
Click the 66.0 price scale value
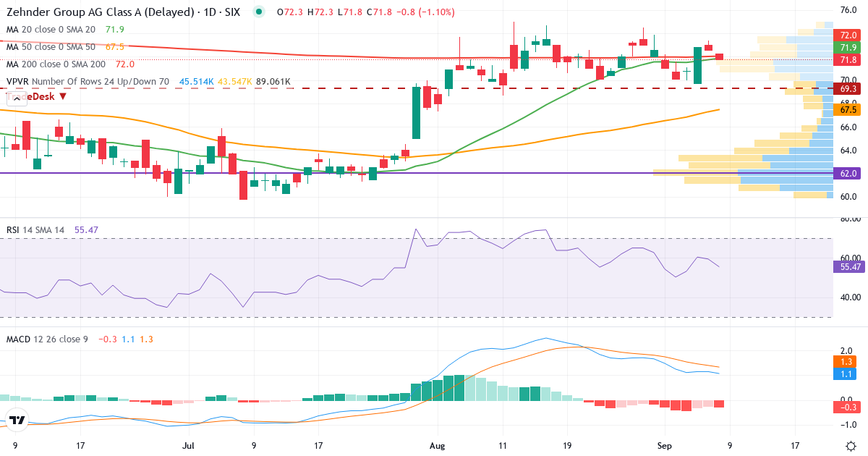click(848, 127)
